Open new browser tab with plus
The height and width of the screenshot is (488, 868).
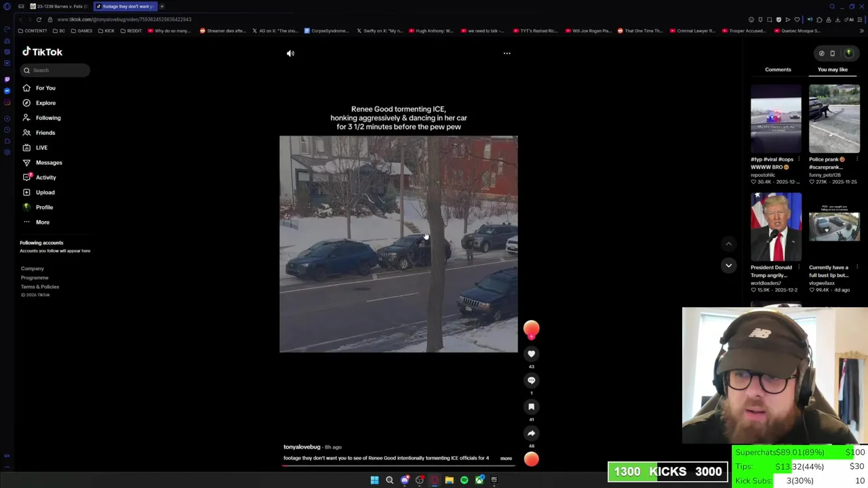coord(162,6)
